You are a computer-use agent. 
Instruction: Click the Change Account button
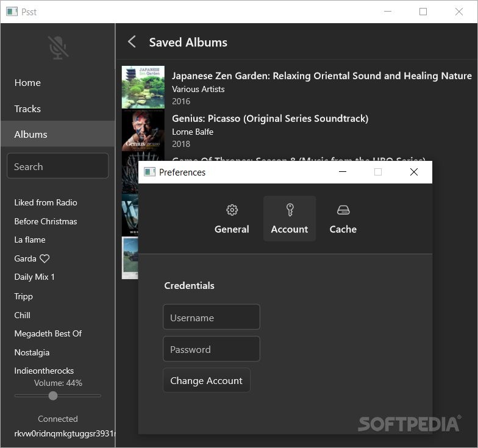206,380
